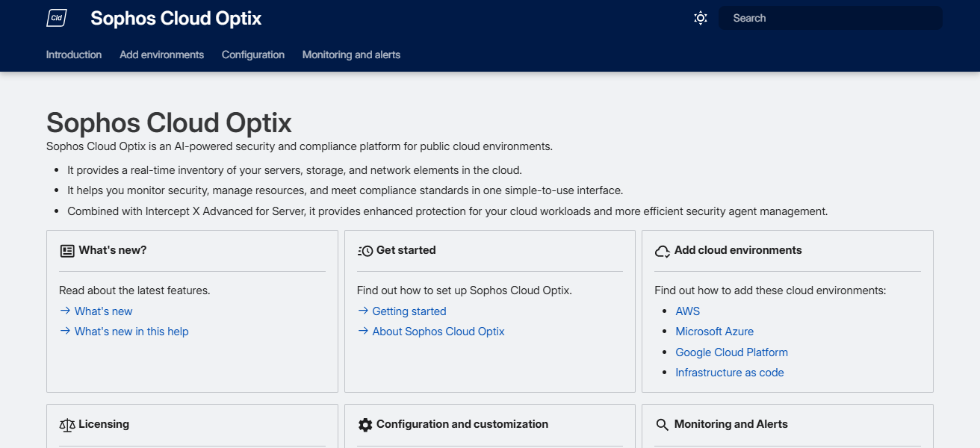Follow the About Sophos Cloud Optix link
980x448 pixels.
pyautogui.click(x=438, y=332)
